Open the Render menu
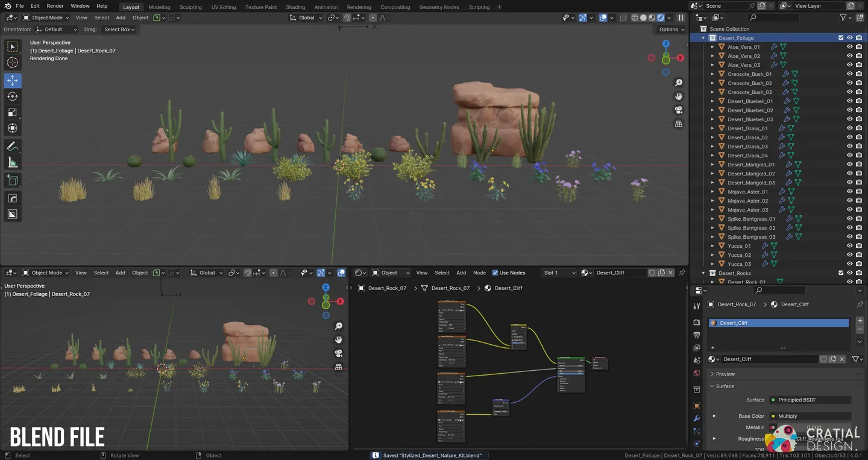 pyautogui.click(x=55, y=6)
